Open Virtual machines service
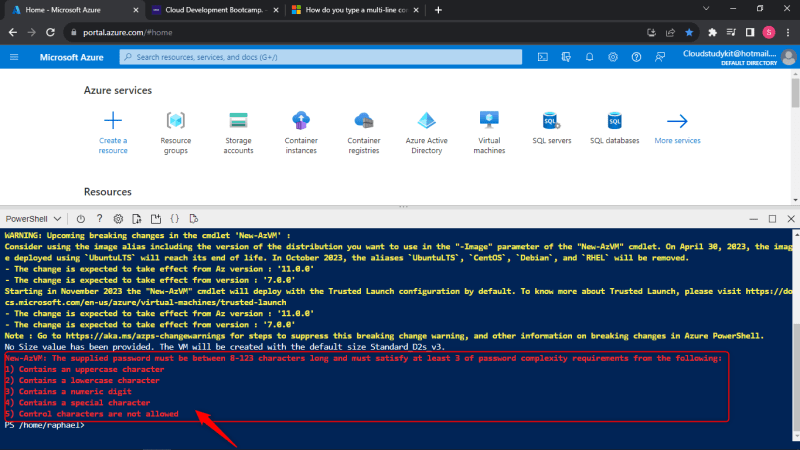This screenshot has width=800, height=450. [489, 133]
